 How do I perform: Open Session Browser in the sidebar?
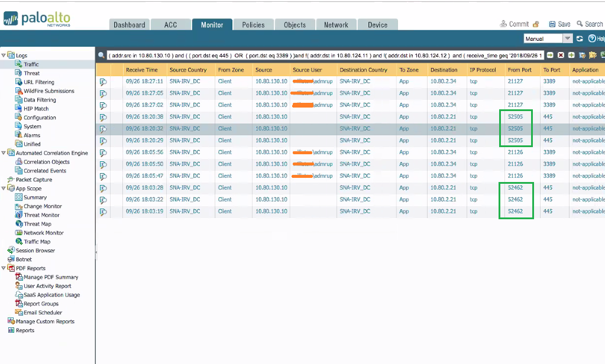35,251
